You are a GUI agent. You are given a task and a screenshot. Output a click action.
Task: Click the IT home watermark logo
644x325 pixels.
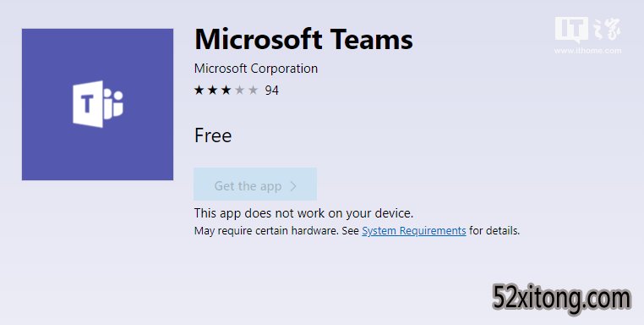(587, 30)
